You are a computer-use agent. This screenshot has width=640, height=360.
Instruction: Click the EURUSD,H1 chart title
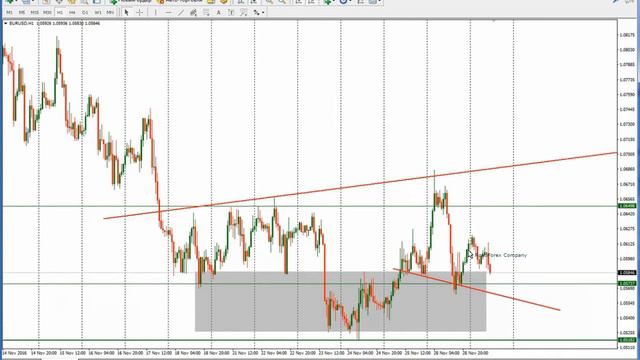tap(22, 23)
